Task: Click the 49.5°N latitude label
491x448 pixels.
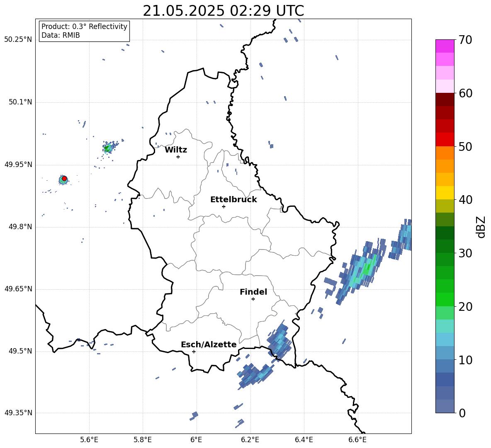Action: click(20, 351)
